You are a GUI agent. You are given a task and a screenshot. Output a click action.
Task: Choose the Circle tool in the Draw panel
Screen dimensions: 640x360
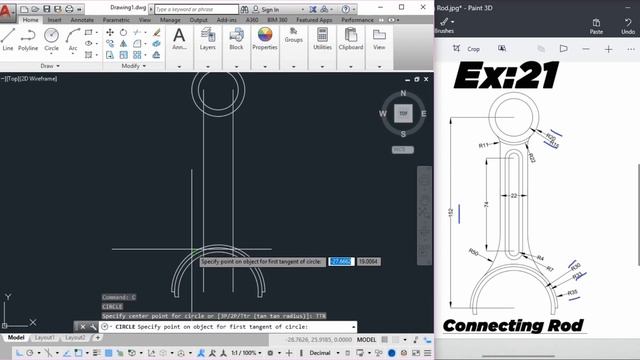pyautogui.click(x=51, y=39)
